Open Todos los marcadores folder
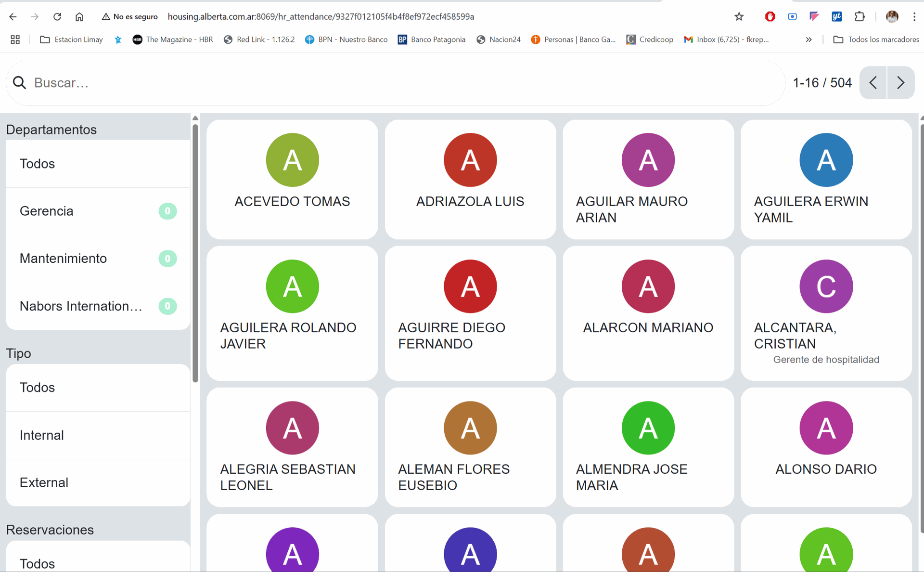The width and height of the screenshot is (924, 572). [x=876, y=39]
